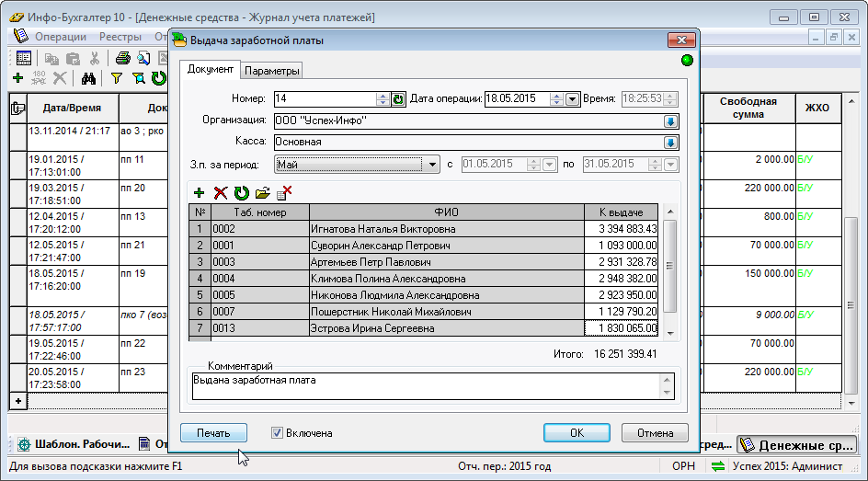Click Дата/Время journal column header
The width and height of the screenshot is (868, 481).
72,108
